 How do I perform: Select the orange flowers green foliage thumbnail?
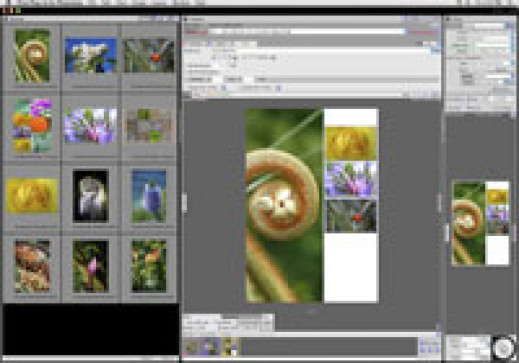tap(149, 266)
